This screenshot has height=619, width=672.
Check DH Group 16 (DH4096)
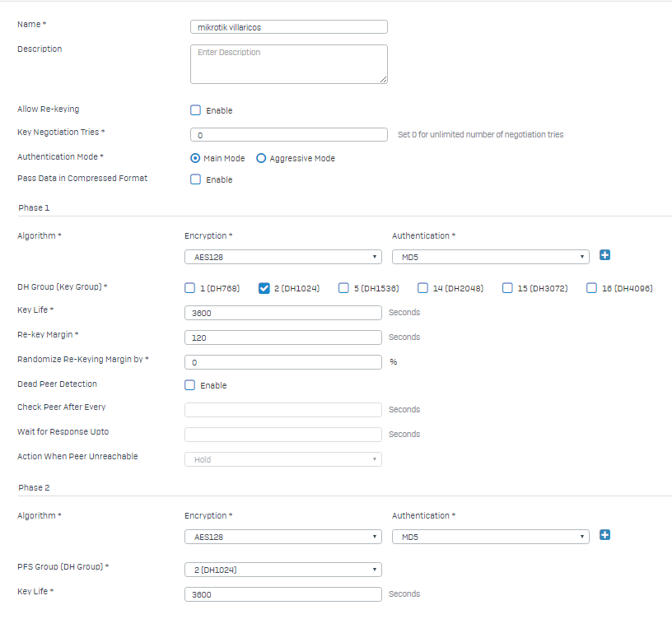(591, 288)
